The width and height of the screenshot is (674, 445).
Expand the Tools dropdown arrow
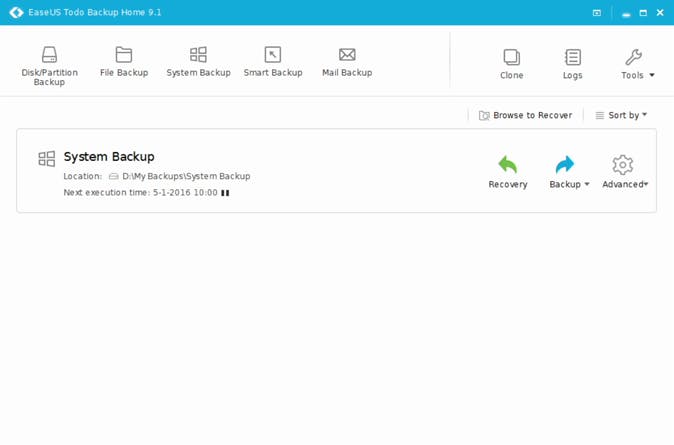tap(652, 75)
